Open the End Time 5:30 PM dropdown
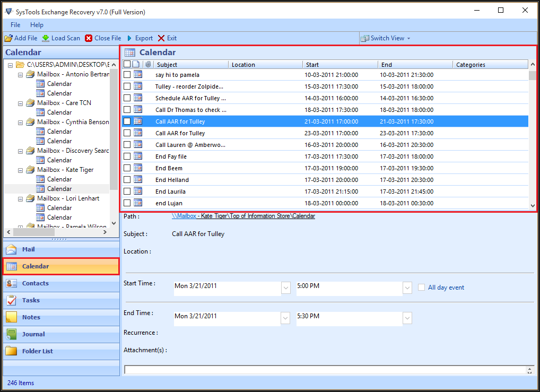The width and height of the screenshot is (540, 392). (x=407, y=318)
